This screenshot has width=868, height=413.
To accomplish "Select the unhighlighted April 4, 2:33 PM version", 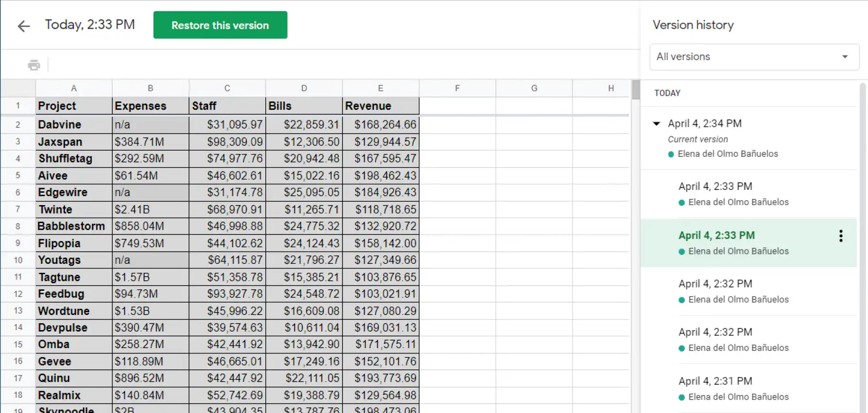I will (749, 194).
